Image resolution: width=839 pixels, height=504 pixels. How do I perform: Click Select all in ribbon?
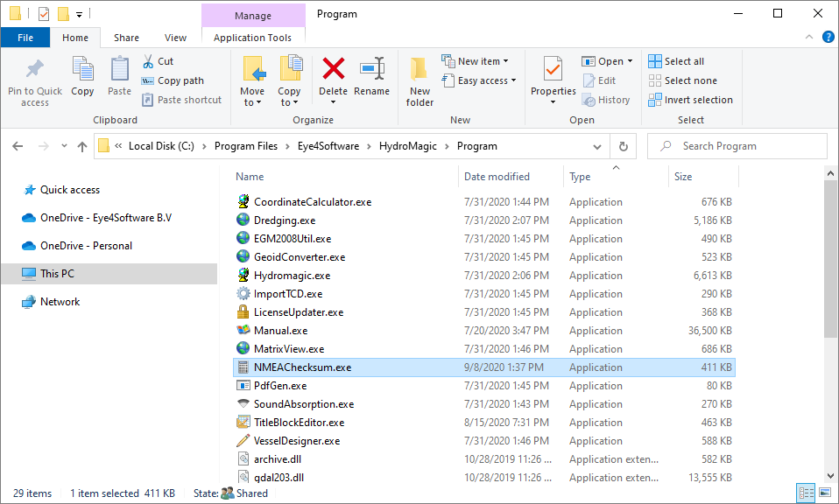click(x=676, y=61)
